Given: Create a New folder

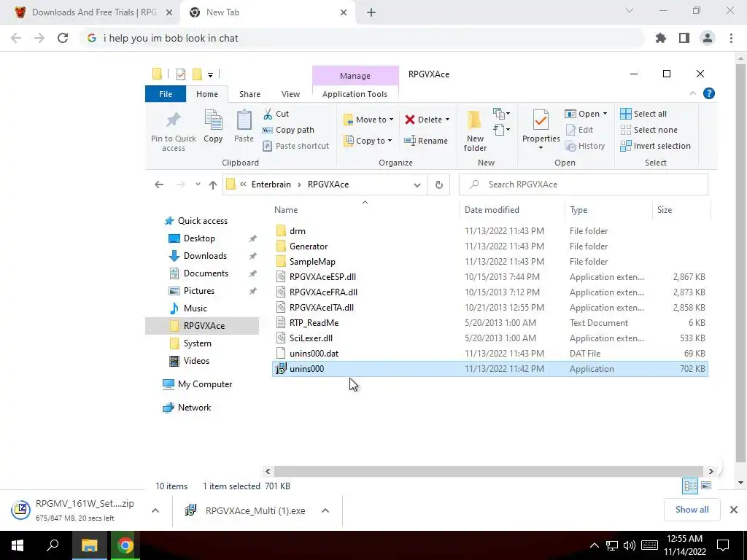Looking at the screenshot, I should [x=475, y=131].
